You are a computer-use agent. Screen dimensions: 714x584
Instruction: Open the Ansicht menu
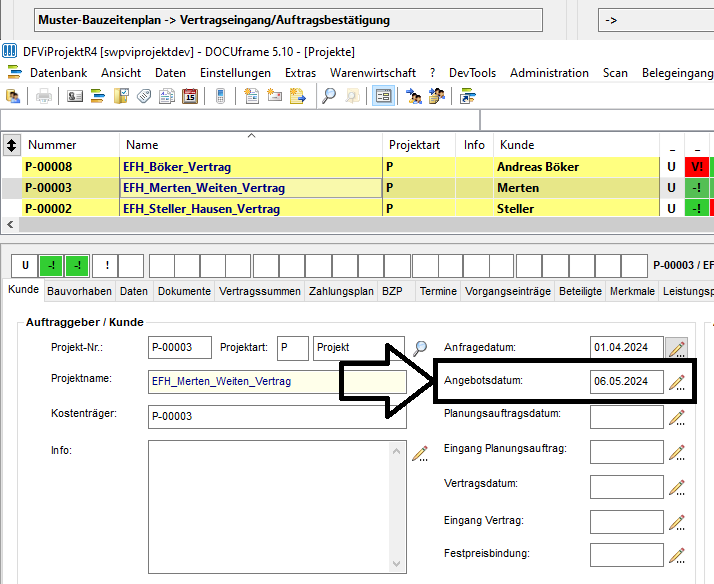pyautogui.click(x=121, y=73)
